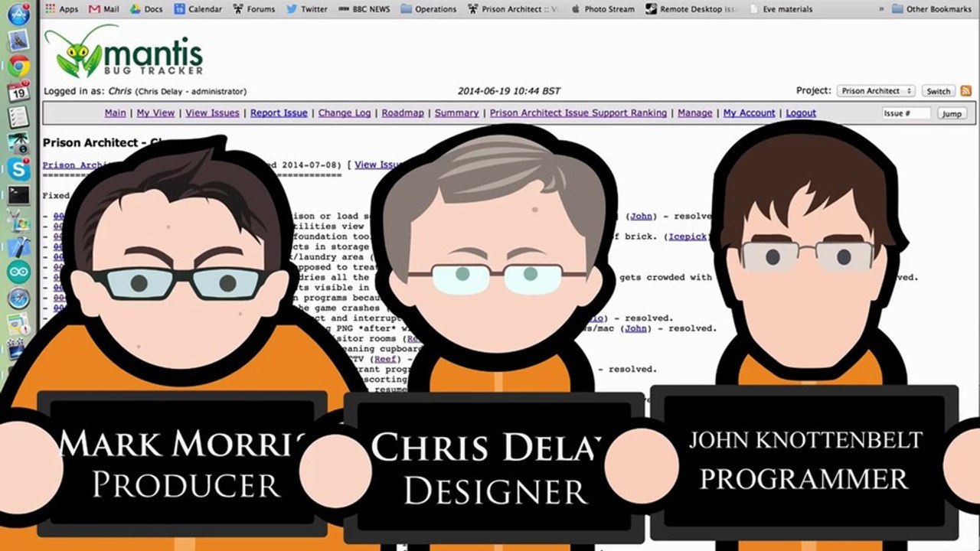
Task: Open Prison Architect Issue Support Ranking link
Action: (579, 113)
